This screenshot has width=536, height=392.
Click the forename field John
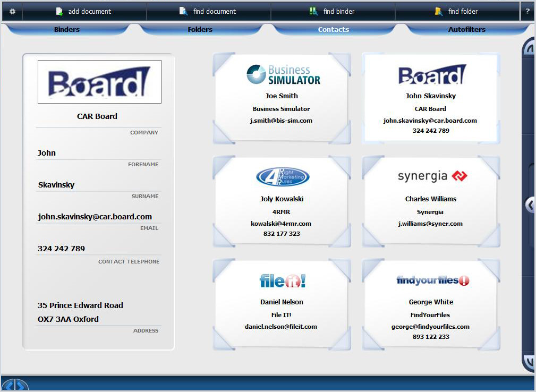click(x=99, y=153)
